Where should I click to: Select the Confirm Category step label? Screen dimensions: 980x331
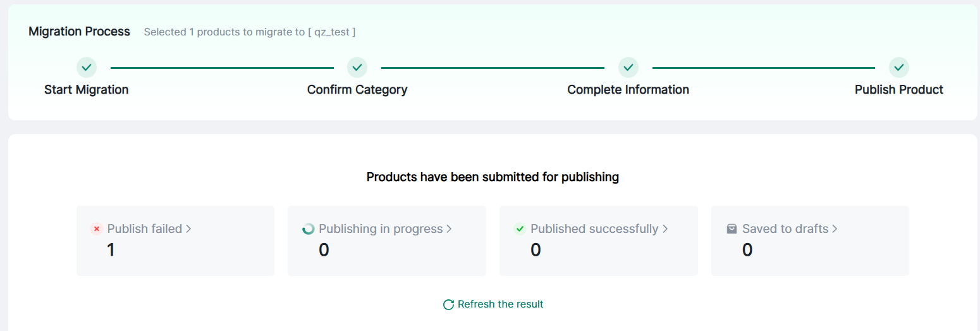pos(357,90)
